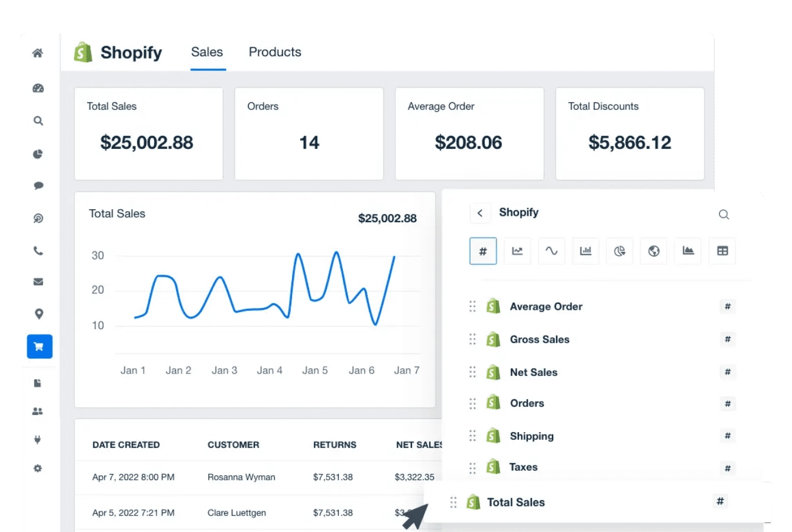Open the chat bubble icon in sidebar

[x=38, y=186]
